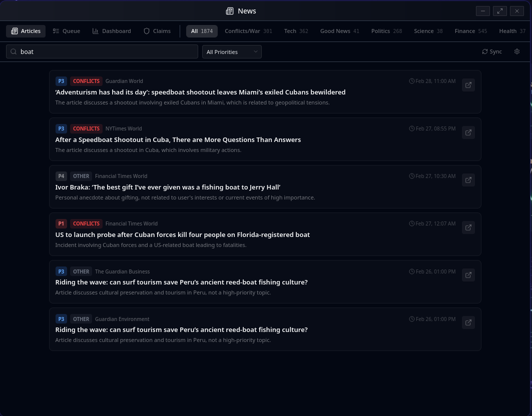
Task: Expand the priorities filter chevron
Action: pyautogui.click(x=255, y=51)
